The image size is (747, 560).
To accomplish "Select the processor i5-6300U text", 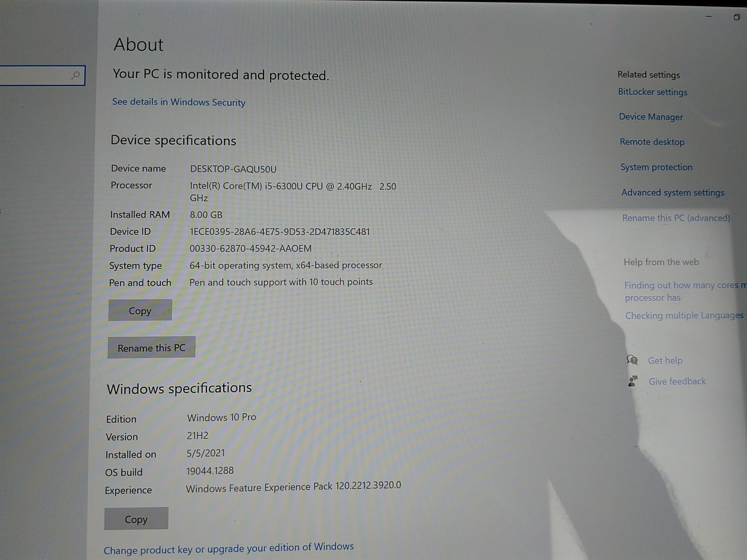I will click(x=293, y=192).
